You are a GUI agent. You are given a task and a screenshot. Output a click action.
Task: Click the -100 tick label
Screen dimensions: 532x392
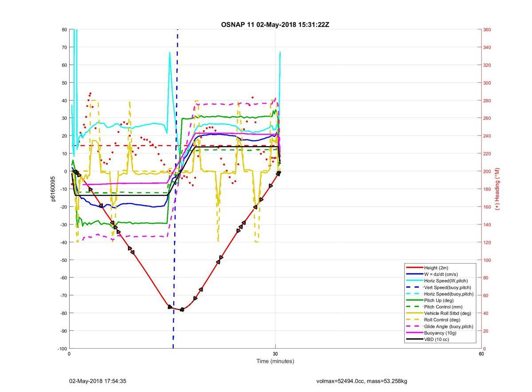click(x=62, y=349)
